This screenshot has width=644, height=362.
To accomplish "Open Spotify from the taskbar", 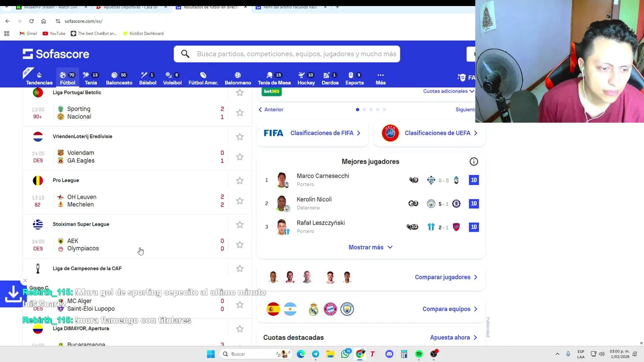I will (419, 354).
